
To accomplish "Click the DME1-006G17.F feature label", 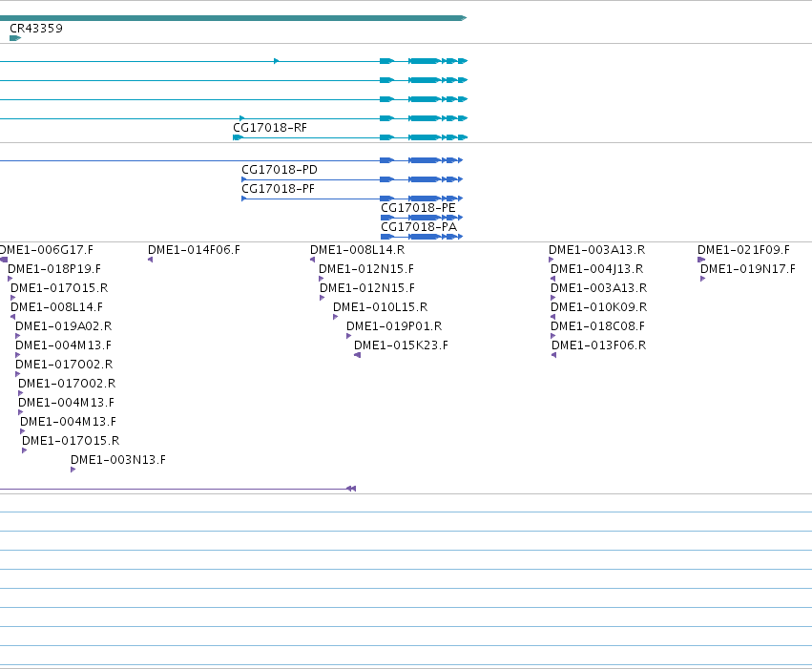I will click(47, 250).
